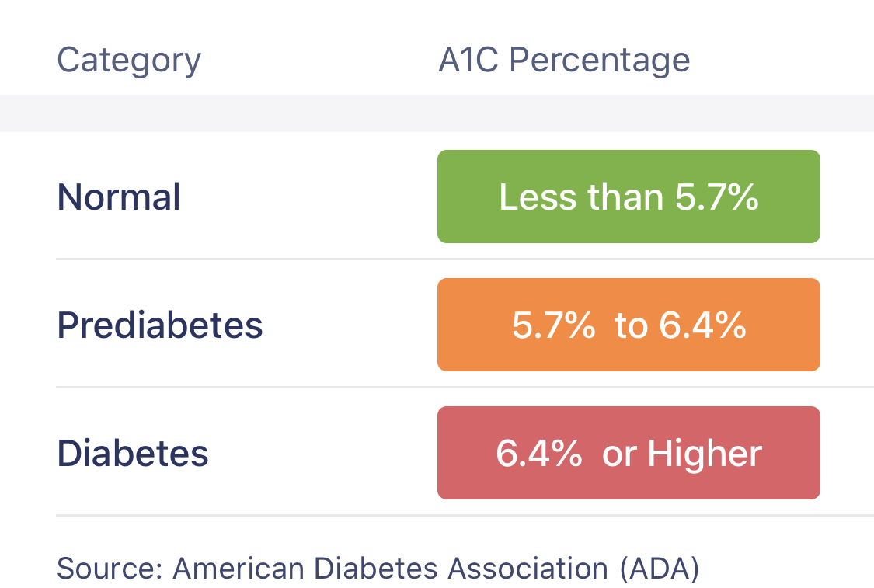Click the "(ADA)" abbreviation in the footnote
Screen dimensions: 874x588
660,569
